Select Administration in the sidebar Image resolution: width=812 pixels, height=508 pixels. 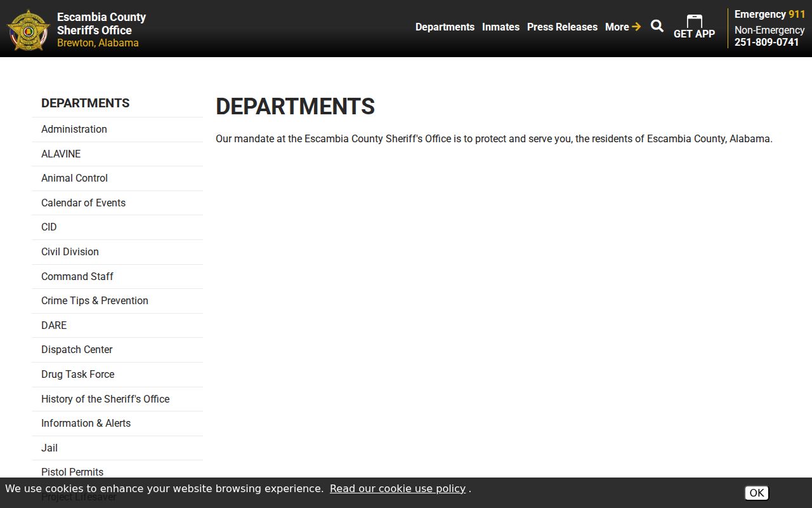117,130
